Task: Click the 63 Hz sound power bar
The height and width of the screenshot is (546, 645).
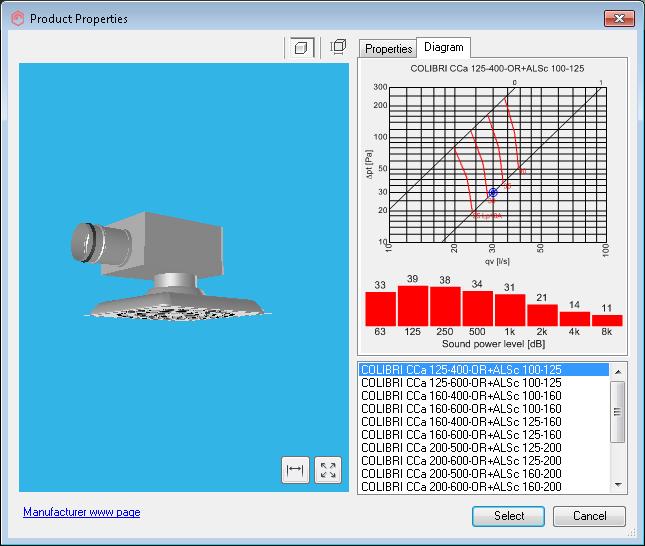Action: coord(381,309)
